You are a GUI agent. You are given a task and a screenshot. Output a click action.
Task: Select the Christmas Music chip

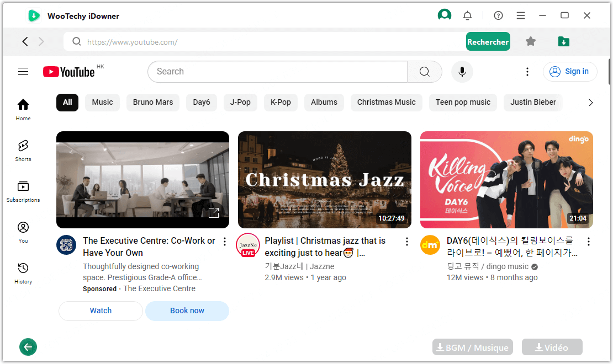pyautogui.click(x=386, y=102)
